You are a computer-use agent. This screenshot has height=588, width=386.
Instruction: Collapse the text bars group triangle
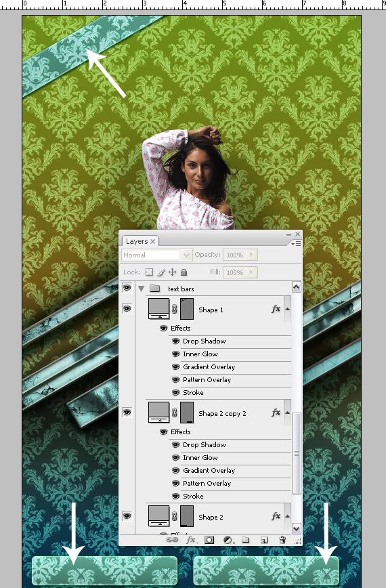coord(142,289)
